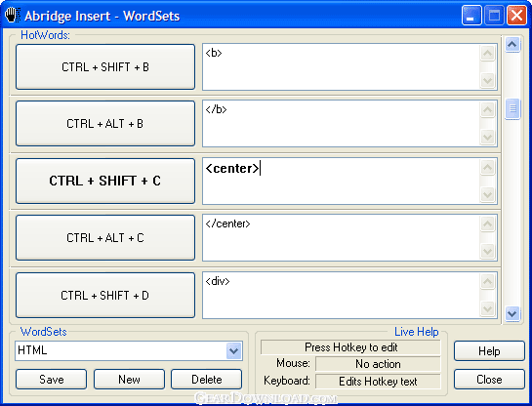Click scroll-up arrow in the <b> text box
The height and width of the screenshot is (406, 532).
click(487, 54)
